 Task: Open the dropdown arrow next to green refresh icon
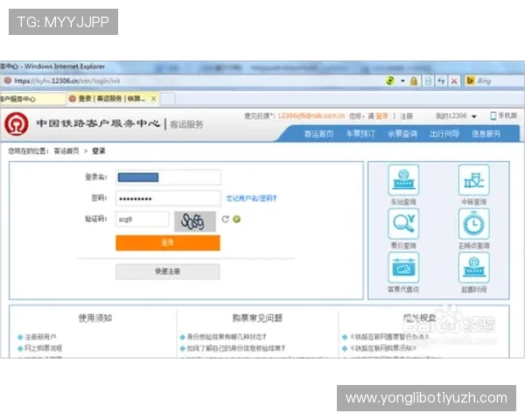pos(402,81)
